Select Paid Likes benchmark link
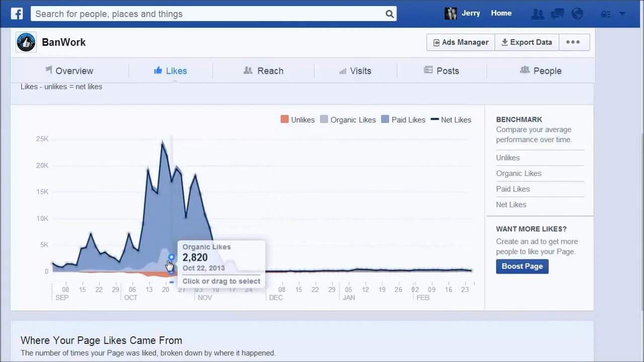This screenshot has height=362, width=644. coord(513,189)
